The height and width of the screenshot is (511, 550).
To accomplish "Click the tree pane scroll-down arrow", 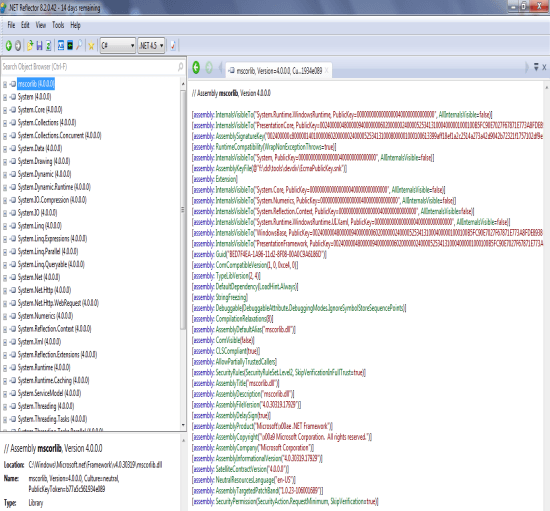I will click(183, 425).
